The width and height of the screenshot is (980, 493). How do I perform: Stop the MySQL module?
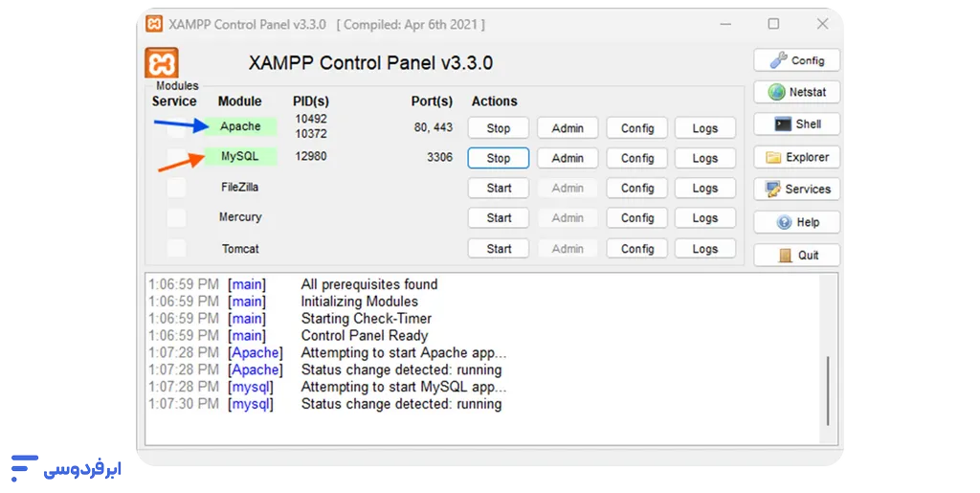498,158
